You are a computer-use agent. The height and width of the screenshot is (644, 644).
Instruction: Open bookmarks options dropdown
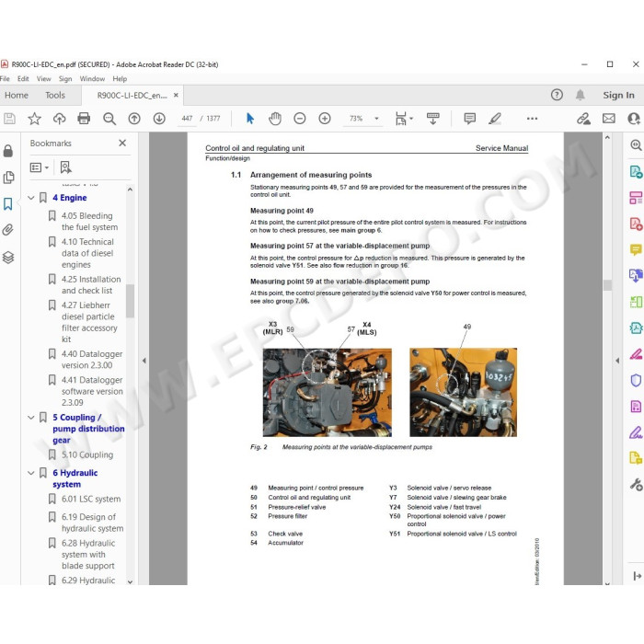tap(40, 167)
